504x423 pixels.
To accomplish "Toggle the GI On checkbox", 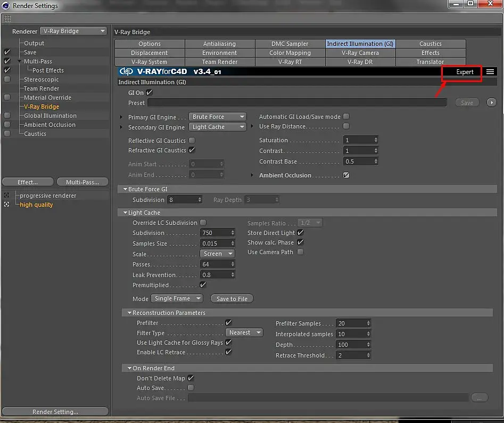I will 149,93.
